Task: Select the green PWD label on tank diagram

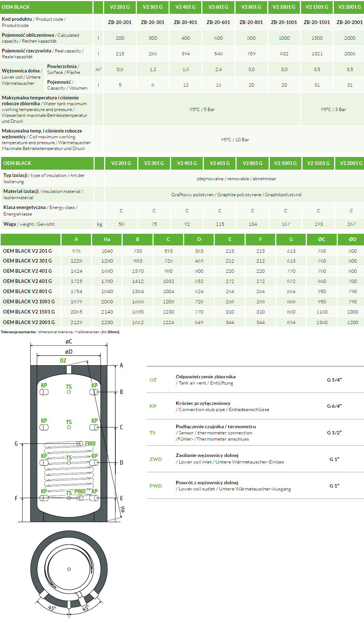Action: click(x=80, y=491)
